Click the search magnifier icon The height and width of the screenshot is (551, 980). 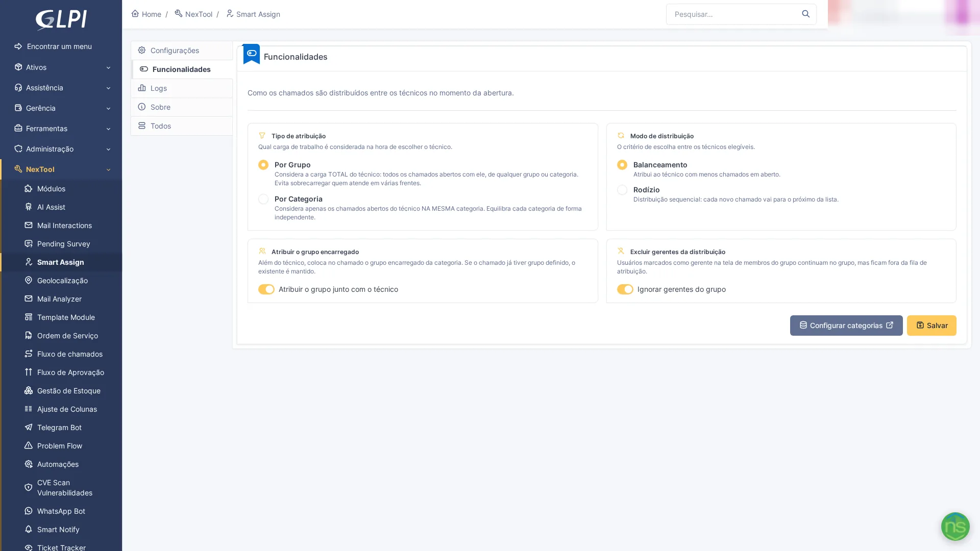805,14
